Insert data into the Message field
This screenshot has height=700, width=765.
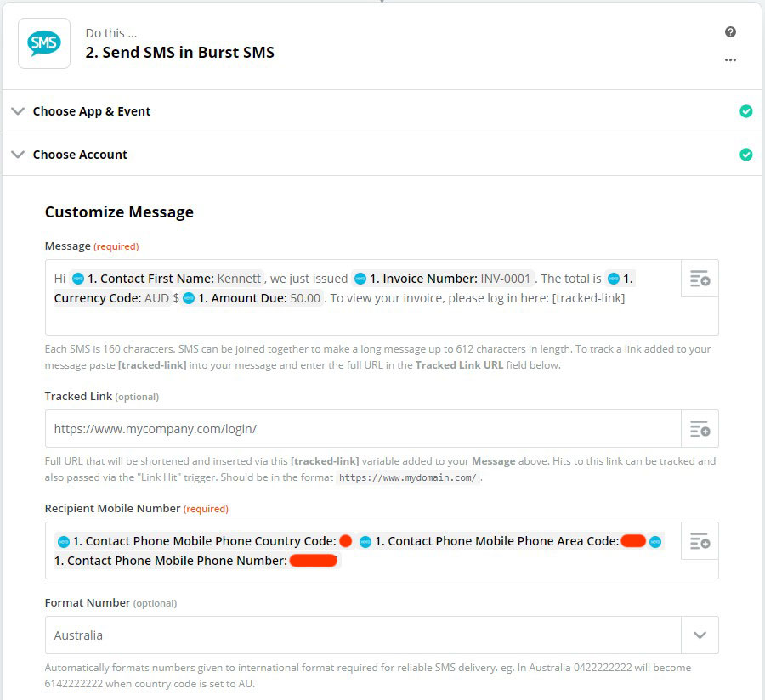click(x=700, y=279)
